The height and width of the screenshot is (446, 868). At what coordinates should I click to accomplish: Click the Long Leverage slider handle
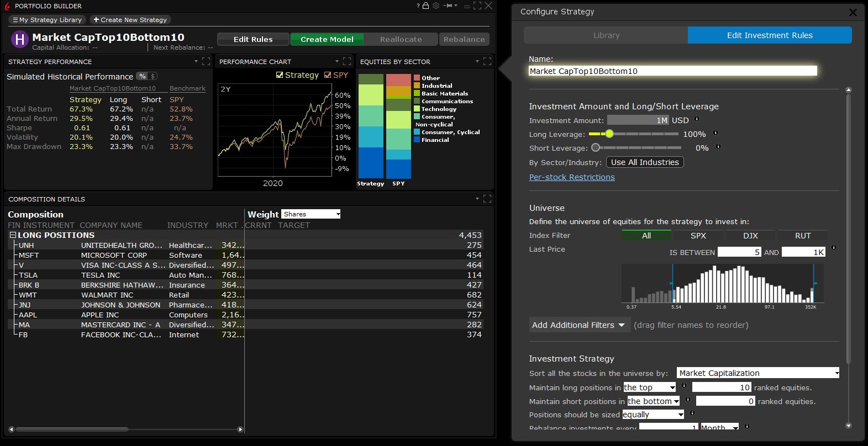(x=609, y=134)
